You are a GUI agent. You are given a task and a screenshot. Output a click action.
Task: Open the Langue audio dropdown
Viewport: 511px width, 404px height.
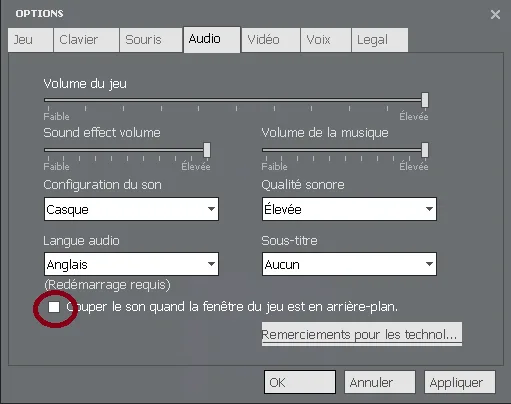coord(131,264)
